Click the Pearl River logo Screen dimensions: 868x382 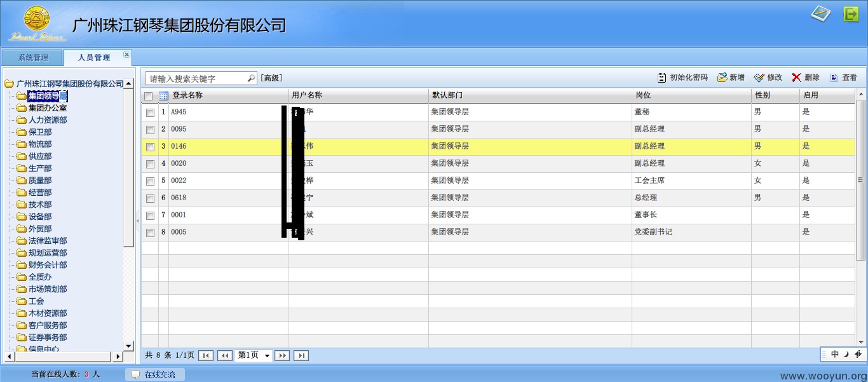pos(37,24)
